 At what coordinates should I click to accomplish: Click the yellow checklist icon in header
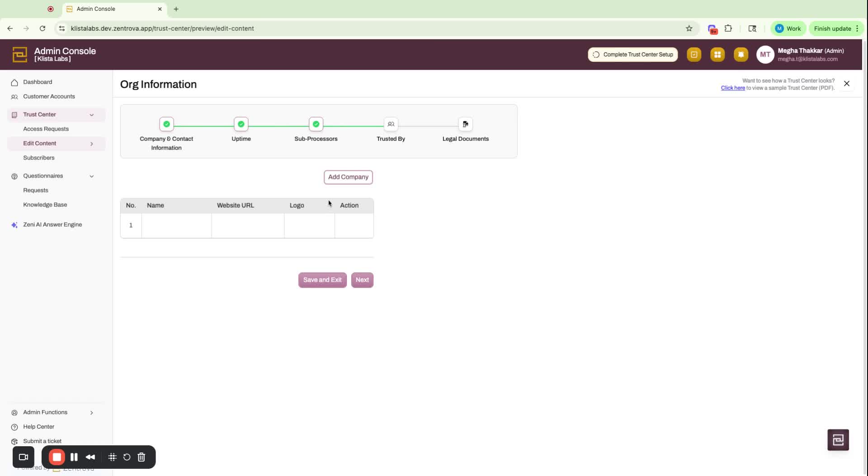pyautogui.click(x=694, y=55)
